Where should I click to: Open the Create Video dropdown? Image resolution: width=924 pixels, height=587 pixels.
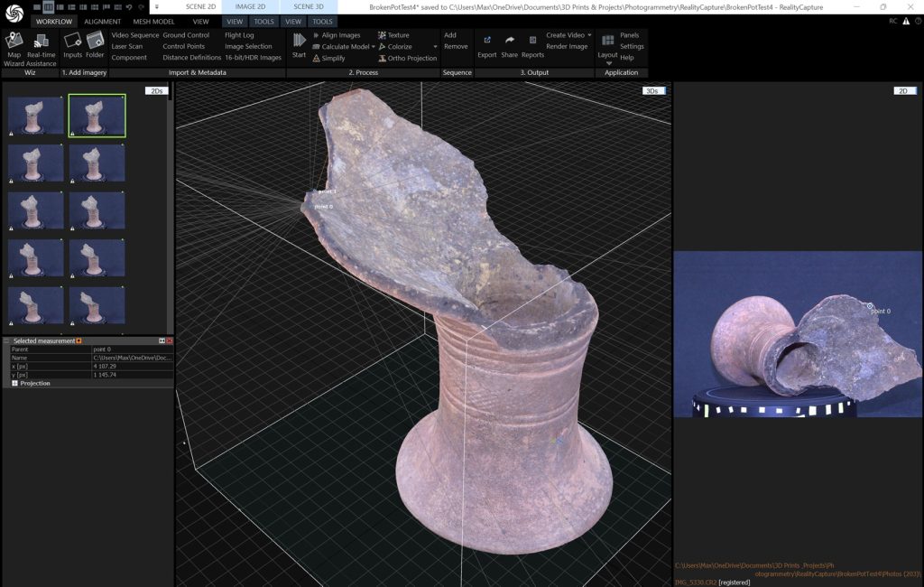[x=589, y=35]
